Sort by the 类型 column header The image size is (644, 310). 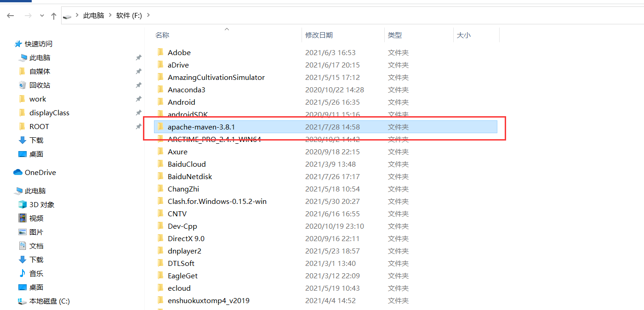[395, 35]
